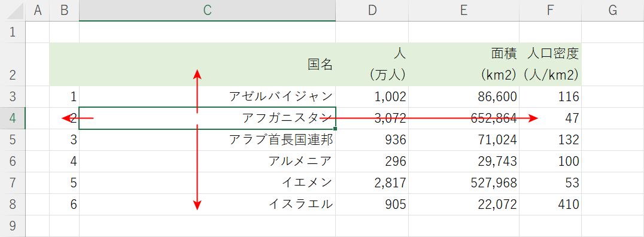Select the cell アルメニア

(x=208, y=162)
